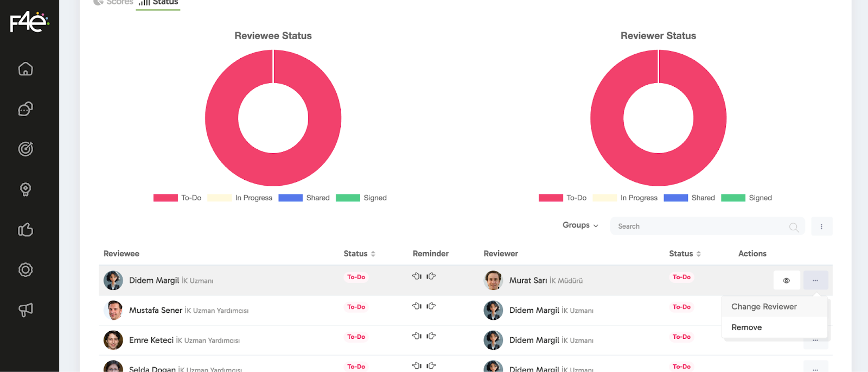Select Change Reviewer from the menu
The width and height of the screenshot is (868, 372).
[764, 307]
